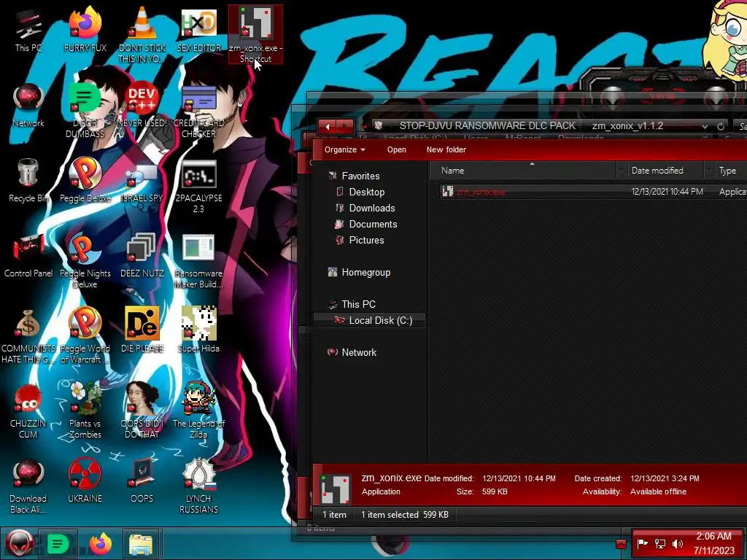Open the taskbar clock showing 2:06 AM
The width and height of the screenshot is (747, 560).
click(713, 543)
